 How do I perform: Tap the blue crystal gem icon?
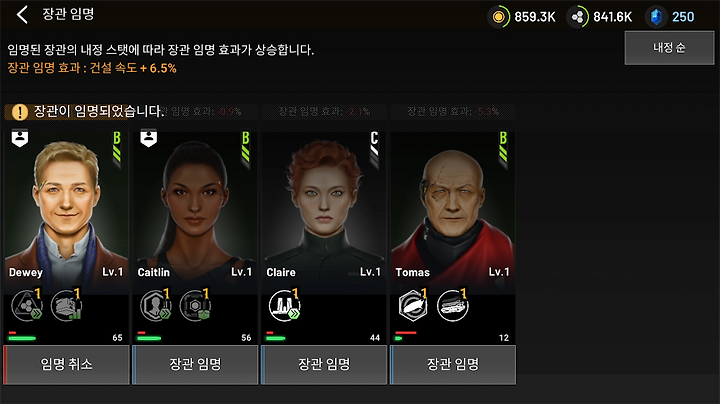pyautogui.click(x=656, y=17)
